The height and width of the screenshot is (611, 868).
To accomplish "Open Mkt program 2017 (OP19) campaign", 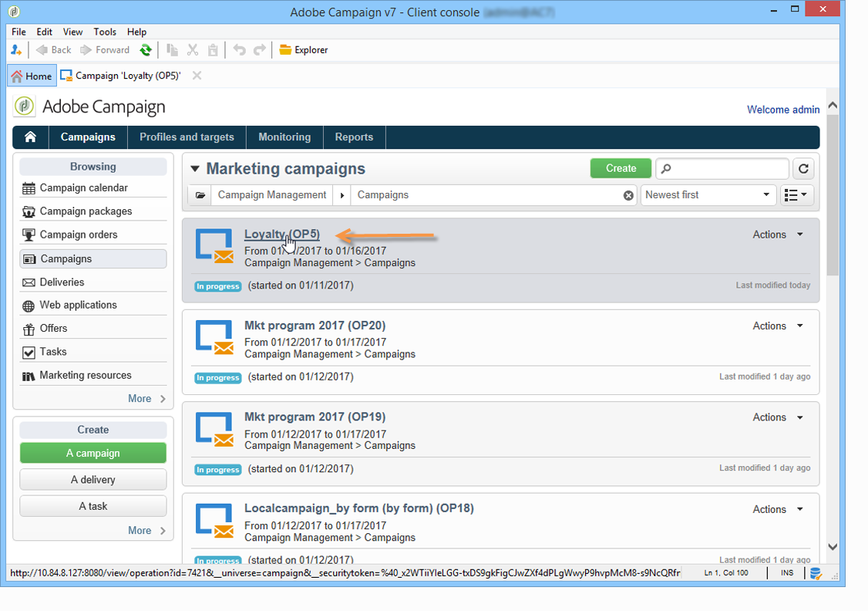I will (x=315, y=417).
